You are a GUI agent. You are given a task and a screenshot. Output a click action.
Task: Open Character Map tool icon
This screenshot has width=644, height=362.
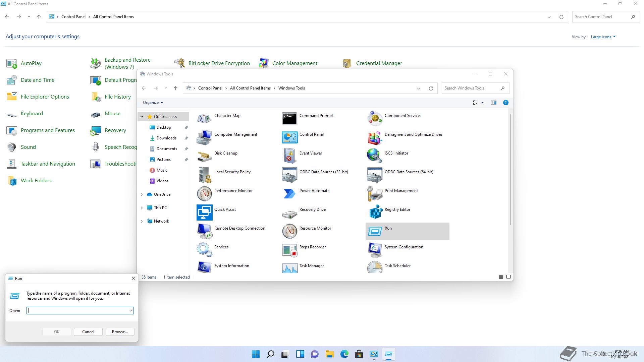pyautogui.click(x=204, y=118)
